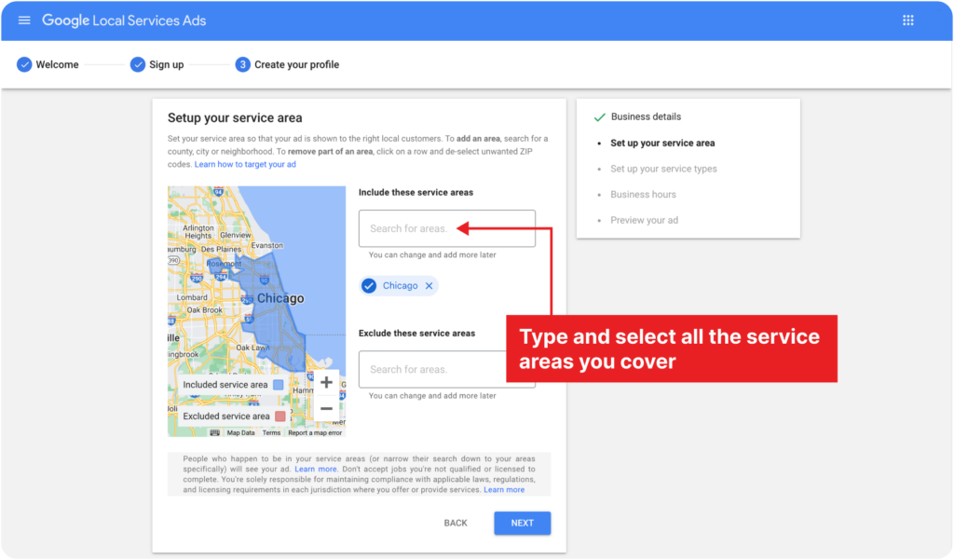This screenshot has width=954, height=560.
Task: Click the Welcome step checkmark icon
Action: pos(24,64)
